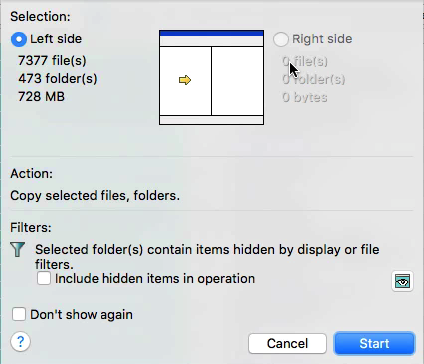Viewport: 424px width, 364px height.
Task: Click the yellow copy direction arrow
Action: (x=185, y=80)
